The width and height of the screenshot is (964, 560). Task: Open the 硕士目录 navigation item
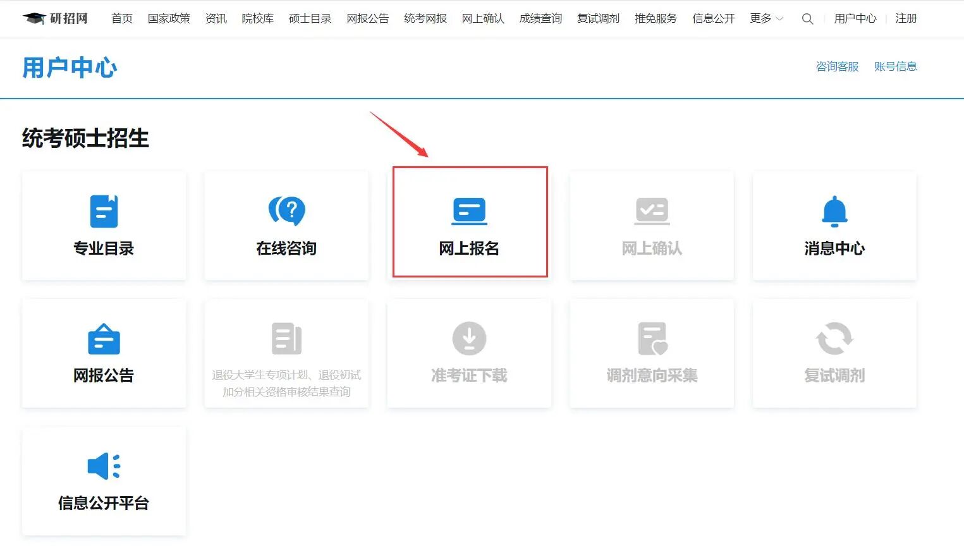click(x=310, y=19)
